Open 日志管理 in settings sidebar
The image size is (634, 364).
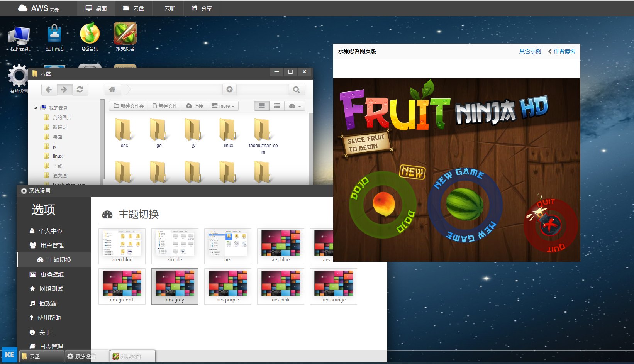tap(54, 347)
